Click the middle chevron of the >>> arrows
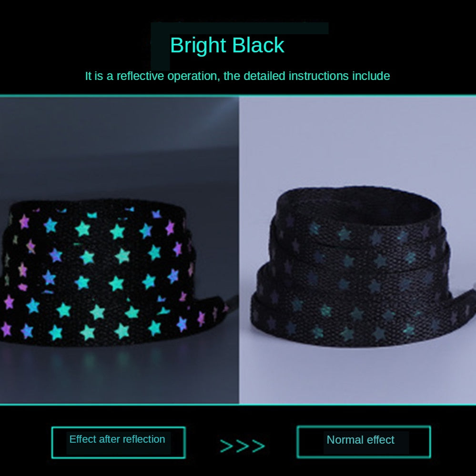476x476 pixels. [243, 446]
